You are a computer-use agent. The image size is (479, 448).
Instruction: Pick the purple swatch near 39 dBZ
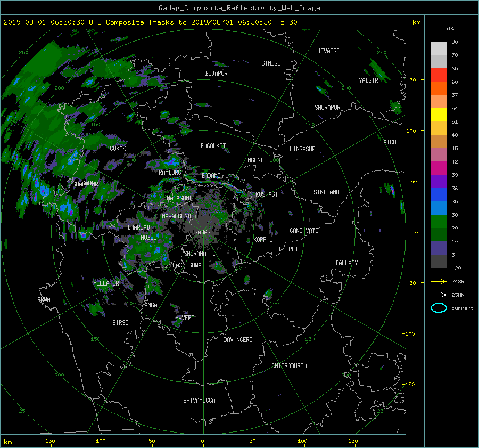(439, 181)
